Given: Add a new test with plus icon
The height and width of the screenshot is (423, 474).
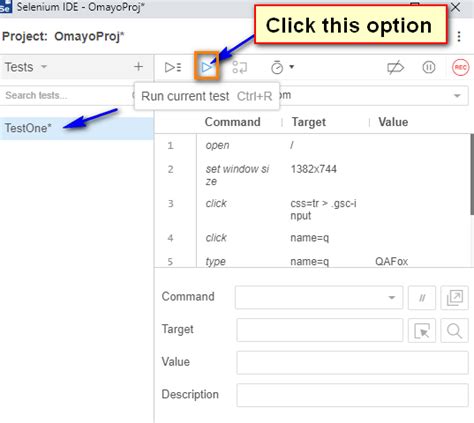Looking at the screenshot, I should [138, 67].
